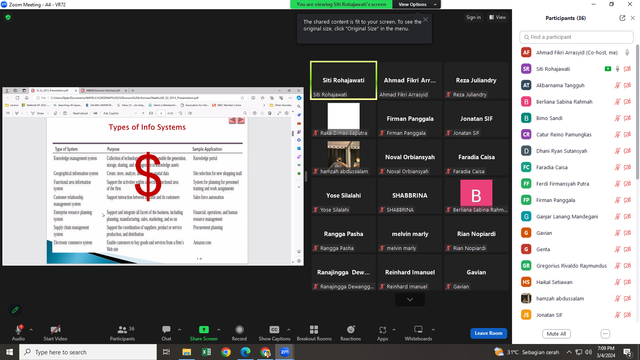Screen dimensions: 640x360
Task: Pop out the Participants panel
Action: (x=622, y=18)
